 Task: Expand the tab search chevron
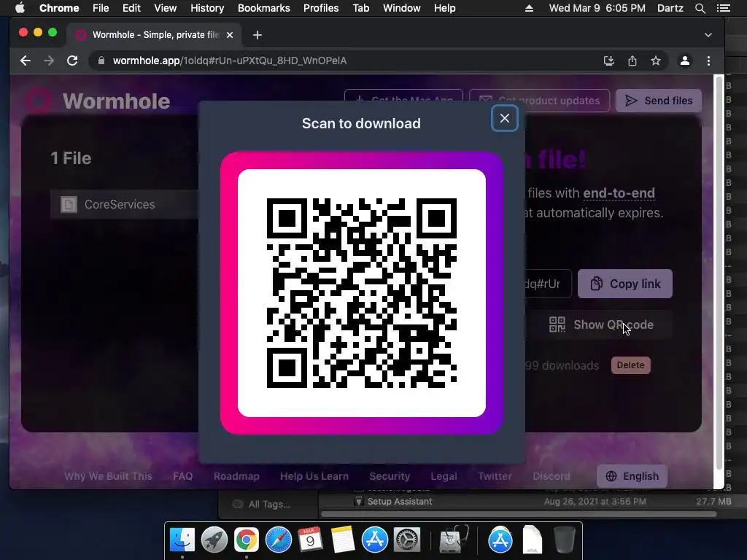tap(708, 35)
